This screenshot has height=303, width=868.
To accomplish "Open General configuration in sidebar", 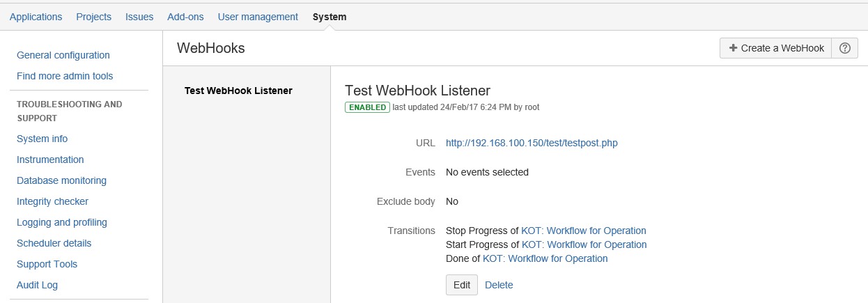I will click(63, 55).
